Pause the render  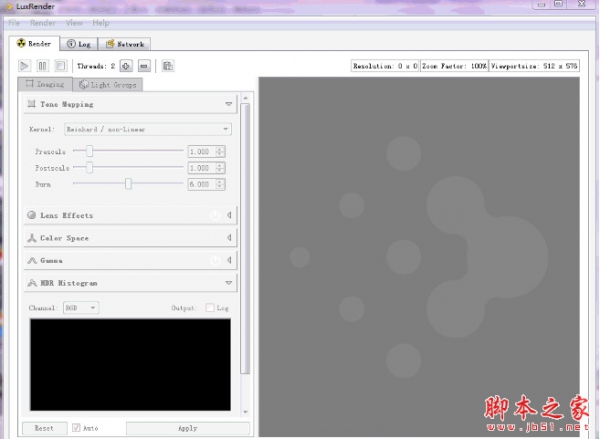coord(42,66)
